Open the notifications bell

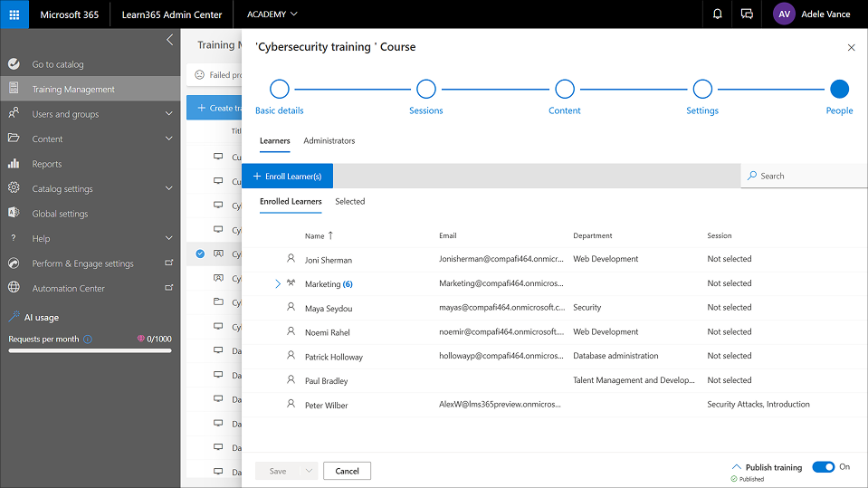point(717,14)
